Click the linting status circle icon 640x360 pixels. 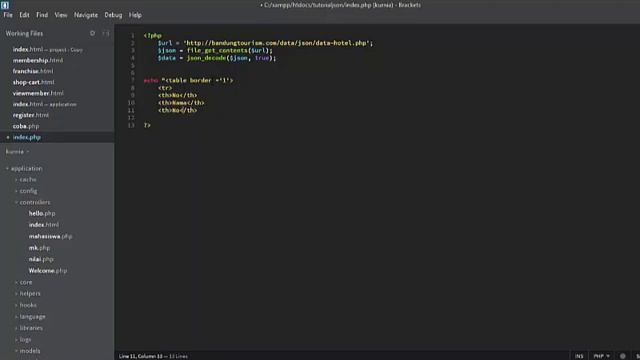coord(622,356)
